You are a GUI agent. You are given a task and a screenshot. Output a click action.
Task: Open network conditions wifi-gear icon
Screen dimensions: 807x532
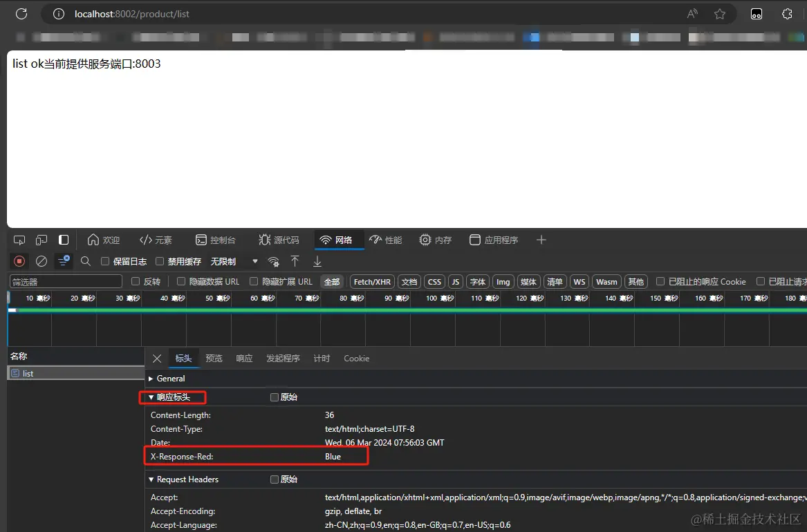274,261
